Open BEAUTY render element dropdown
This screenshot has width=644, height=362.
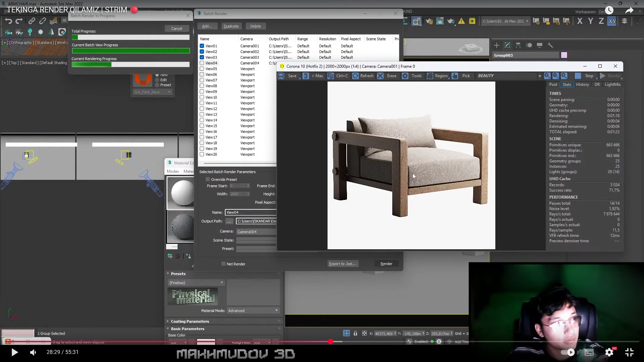(x=539, y=76)
